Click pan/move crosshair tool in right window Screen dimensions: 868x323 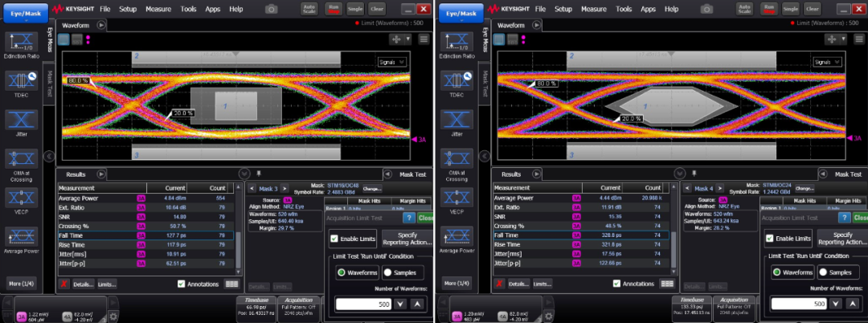coord(831,39)
